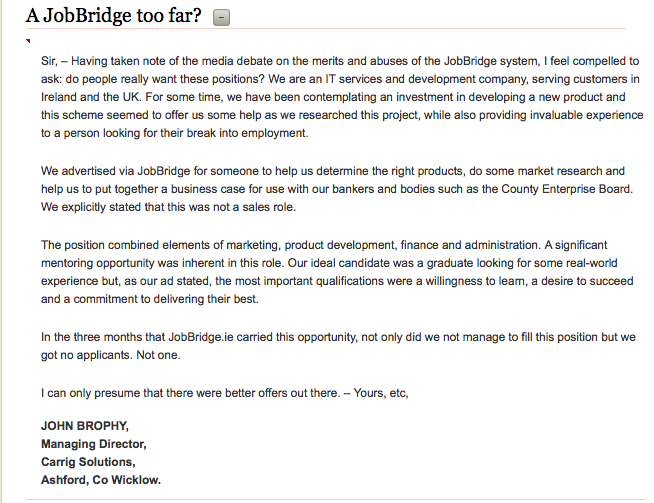Click the author name JOHN BROPHY

tap(83, 425)
